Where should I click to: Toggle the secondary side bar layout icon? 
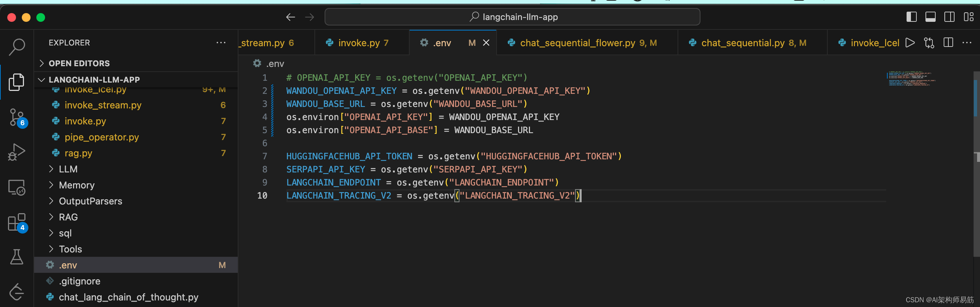click(949, 17)
